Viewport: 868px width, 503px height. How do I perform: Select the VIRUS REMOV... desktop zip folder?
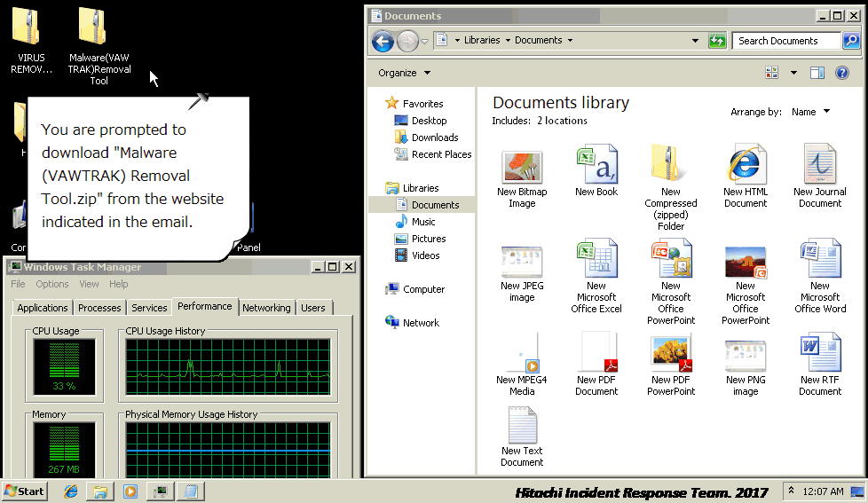pyautogui.click(x=31, y=41)
